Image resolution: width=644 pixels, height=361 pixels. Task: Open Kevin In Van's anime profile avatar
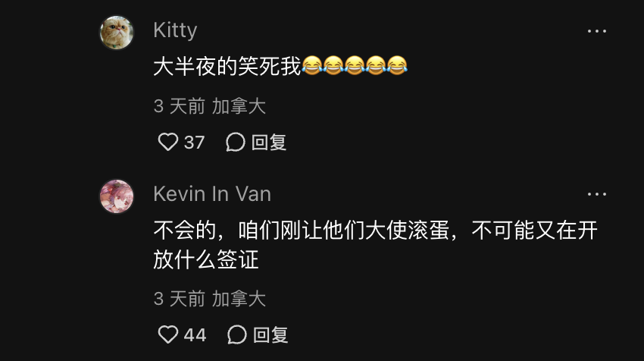pyautogui.click(x=117, y=196)
